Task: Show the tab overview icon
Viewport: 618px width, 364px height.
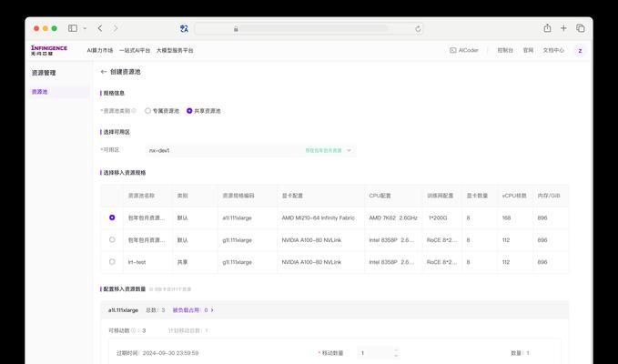Action: (x=581, y=28)
